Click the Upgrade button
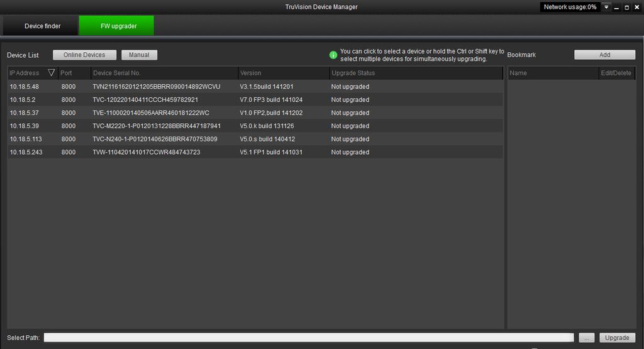 click(x=618, y=338)
